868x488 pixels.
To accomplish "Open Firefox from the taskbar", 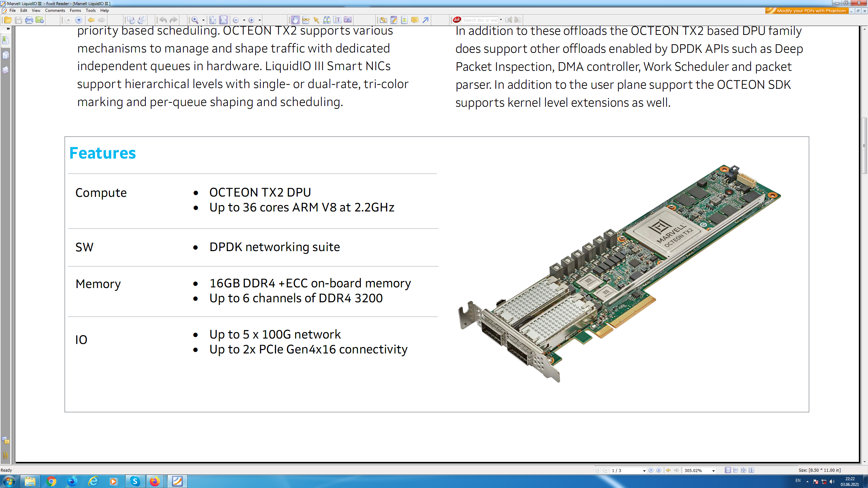I will (x=155, y=481).
